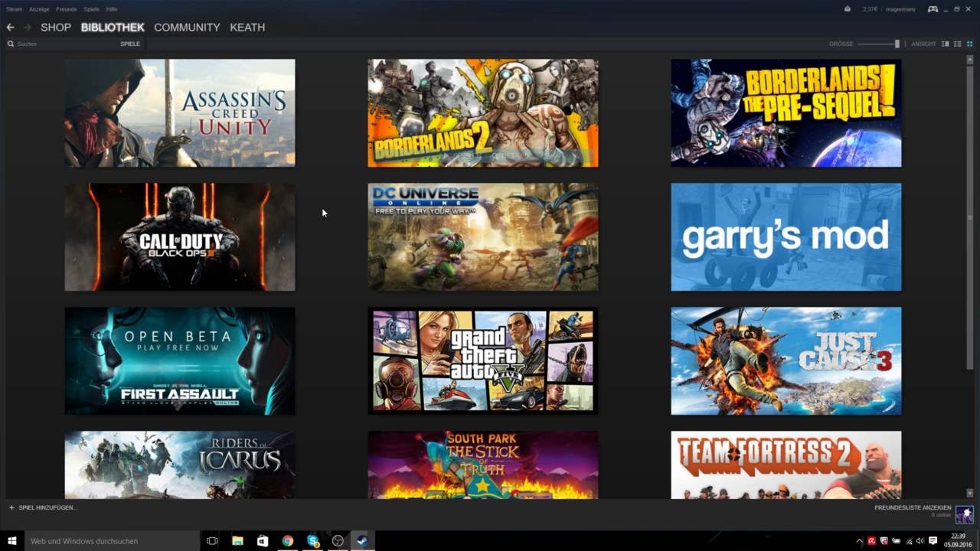Screen dimensions: 980x551
Task: Open the magermany account dropdown
Action: click(900, 9)
